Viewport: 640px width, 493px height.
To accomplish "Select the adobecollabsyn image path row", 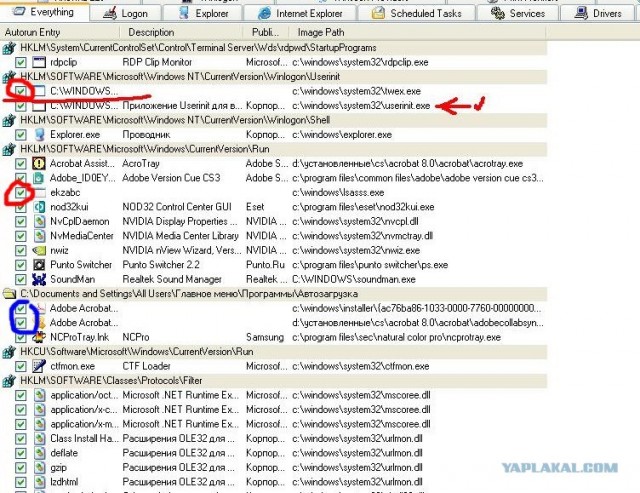I will 418,323.
